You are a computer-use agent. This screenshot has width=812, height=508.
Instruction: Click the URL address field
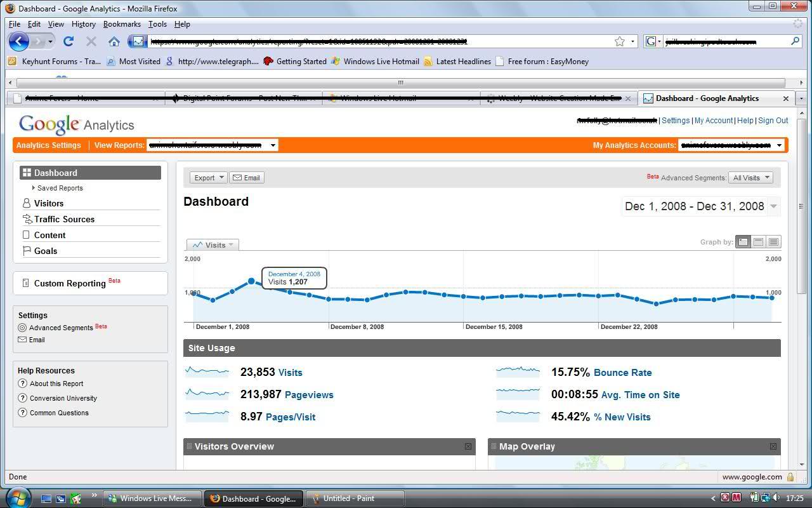[x=381, y=41]
